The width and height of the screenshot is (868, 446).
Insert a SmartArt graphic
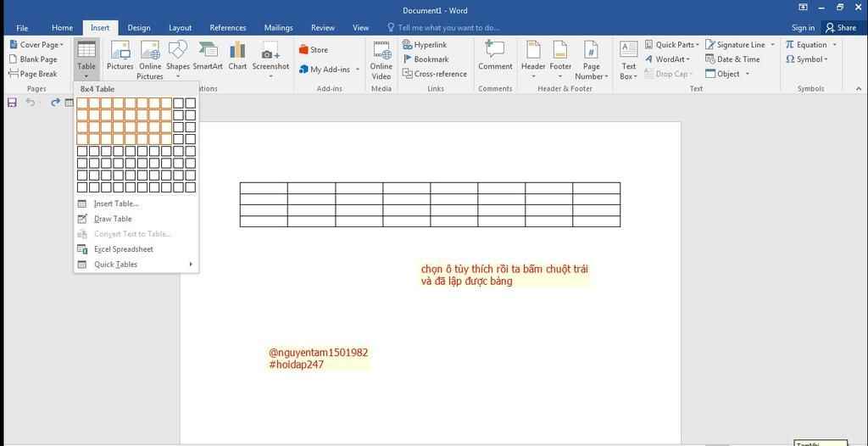pyautogui.click(x=208, y=55)
